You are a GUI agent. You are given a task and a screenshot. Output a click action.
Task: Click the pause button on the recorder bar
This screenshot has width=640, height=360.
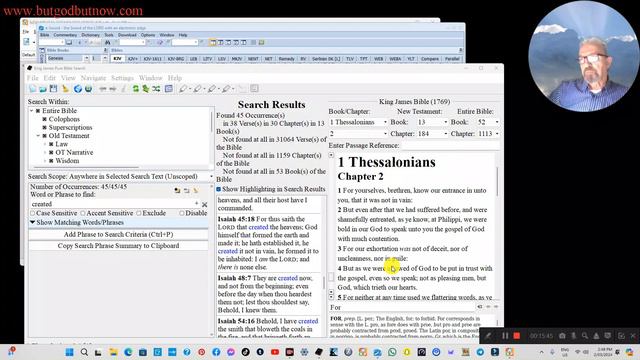pyautogui.click(x=505, y=336)
